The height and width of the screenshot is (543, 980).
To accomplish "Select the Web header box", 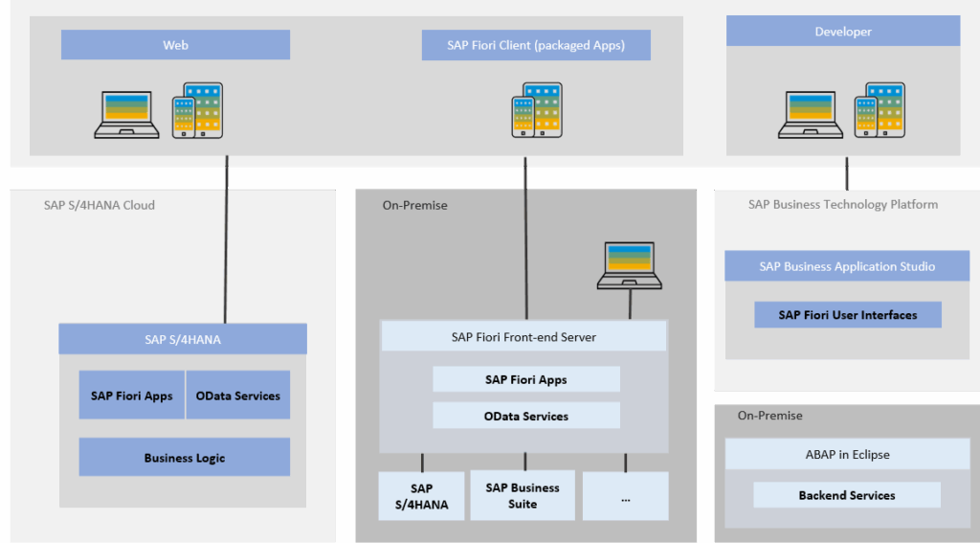I will (176, 45).
